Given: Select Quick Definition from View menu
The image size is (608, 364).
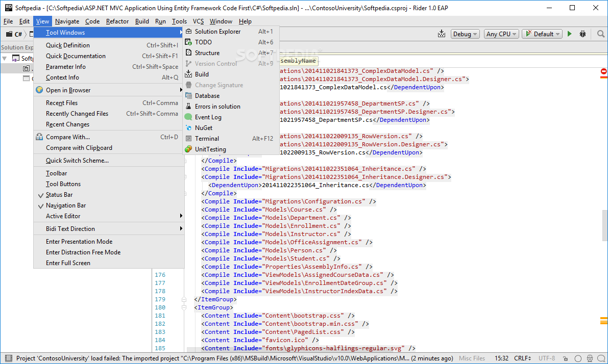Looking at the screenshot, I should (109, 45).
